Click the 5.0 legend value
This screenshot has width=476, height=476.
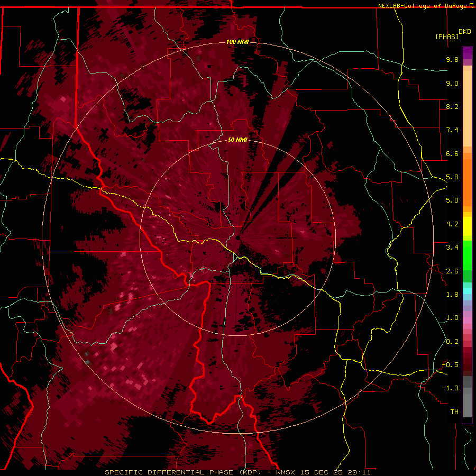pos(452,200)
